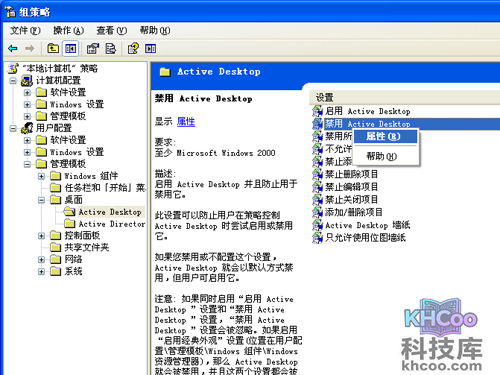Viewport: 500px width, 375px height.
Task: Expand the 系统 node
Action: (x=41, y=272)
